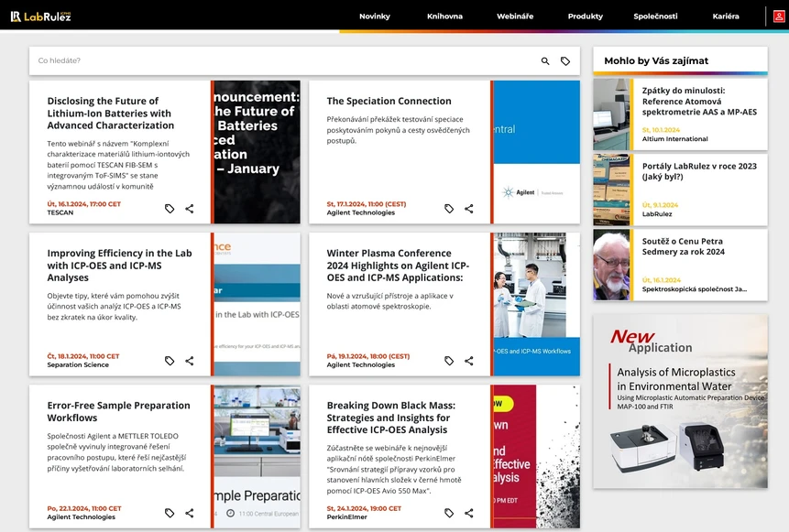The width and height of the screenshot is (789, 532).
Task: Click tag icon on Speciation Connection card
Action: (449, 209)
